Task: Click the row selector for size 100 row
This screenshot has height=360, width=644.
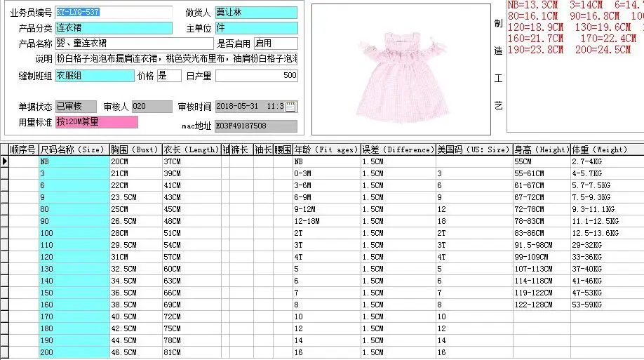Action: [x=4, y=233]
